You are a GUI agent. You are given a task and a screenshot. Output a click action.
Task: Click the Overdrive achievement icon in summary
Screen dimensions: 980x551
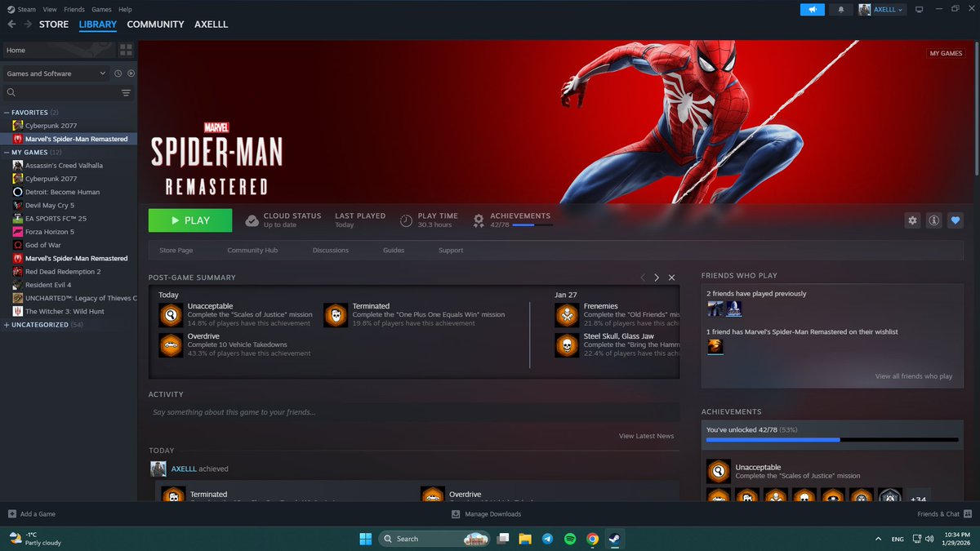pos(170,344)
